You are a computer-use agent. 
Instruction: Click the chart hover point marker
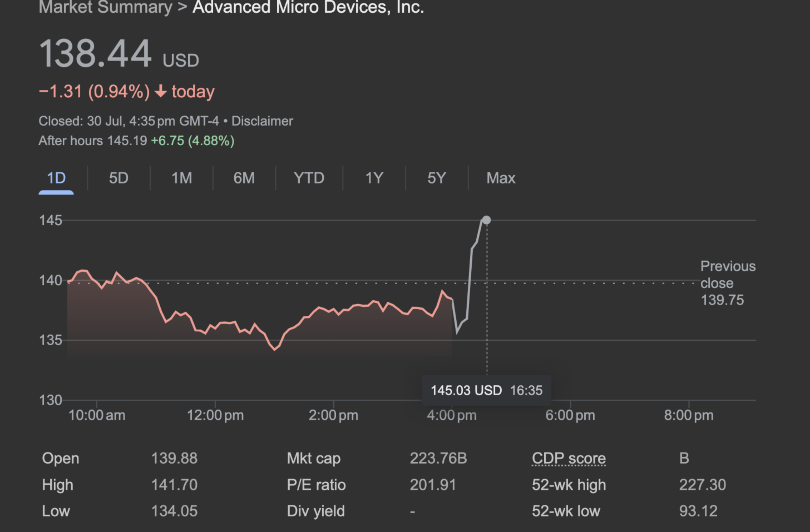tap(486, 220)
